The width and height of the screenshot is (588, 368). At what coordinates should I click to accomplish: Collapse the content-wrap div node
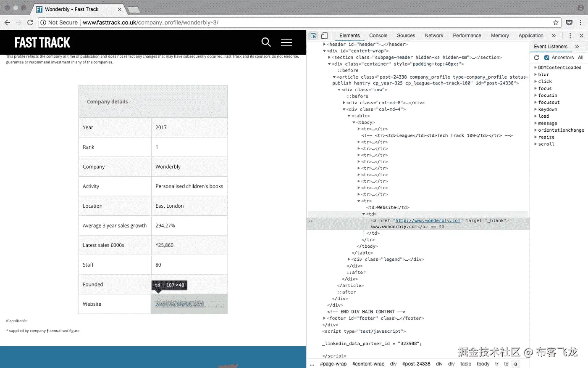point(324,51)
